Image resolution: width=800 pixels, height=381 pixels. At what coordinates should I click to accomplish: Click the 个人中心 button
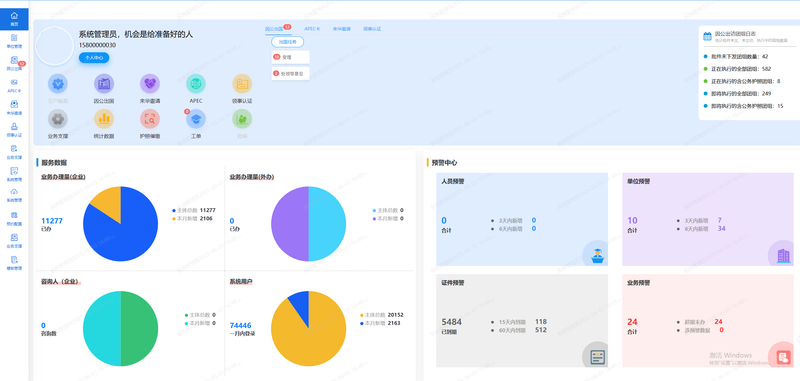[94, 58]
